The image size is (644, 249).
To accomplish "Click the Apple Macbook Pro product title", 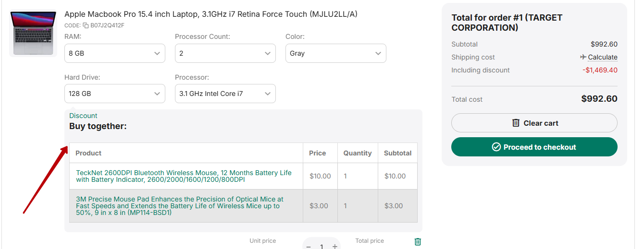I will pos(211,14).
